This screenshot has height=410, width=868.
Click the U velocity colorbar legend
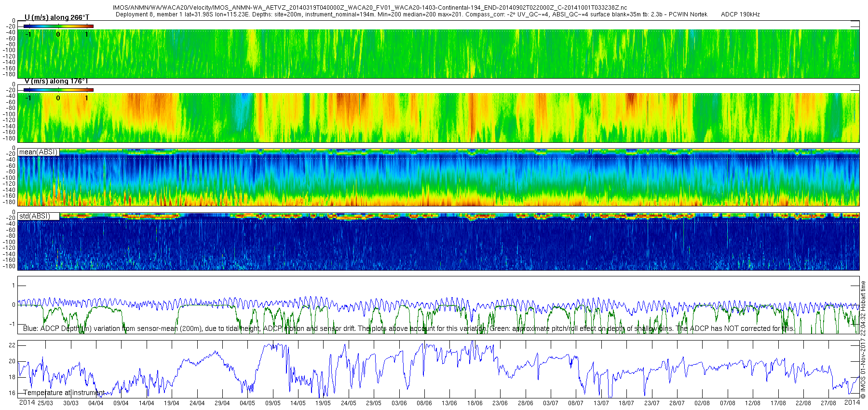58,26
